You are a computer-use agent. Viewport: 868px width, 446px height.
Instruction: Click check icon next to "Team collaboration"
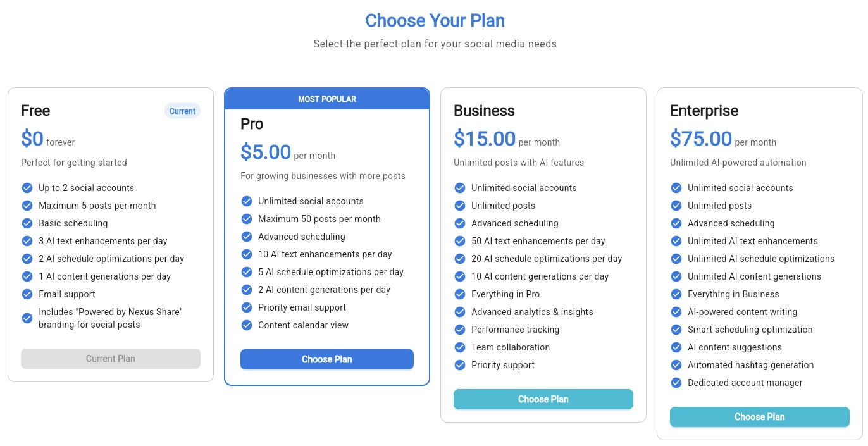point(460,347)
